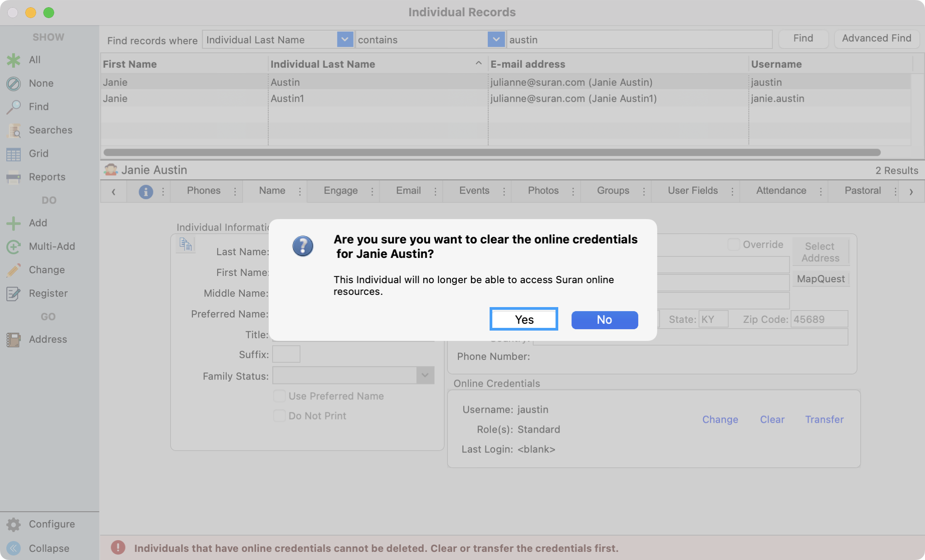Open Searches via its sidebar icon
This screenshot has height=560, width=925.
click(14, 131)
